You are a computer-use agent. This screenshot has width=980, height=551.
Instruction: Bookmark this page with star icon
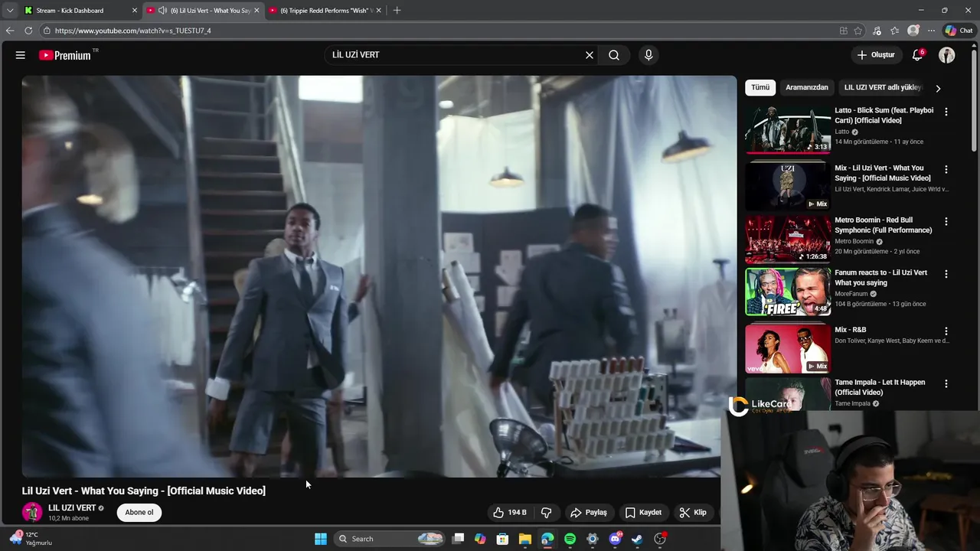point(858,31)
